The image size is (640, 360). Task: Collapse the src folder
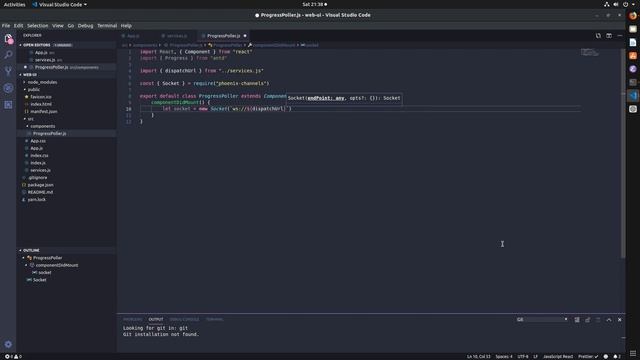tap(31, 119)
